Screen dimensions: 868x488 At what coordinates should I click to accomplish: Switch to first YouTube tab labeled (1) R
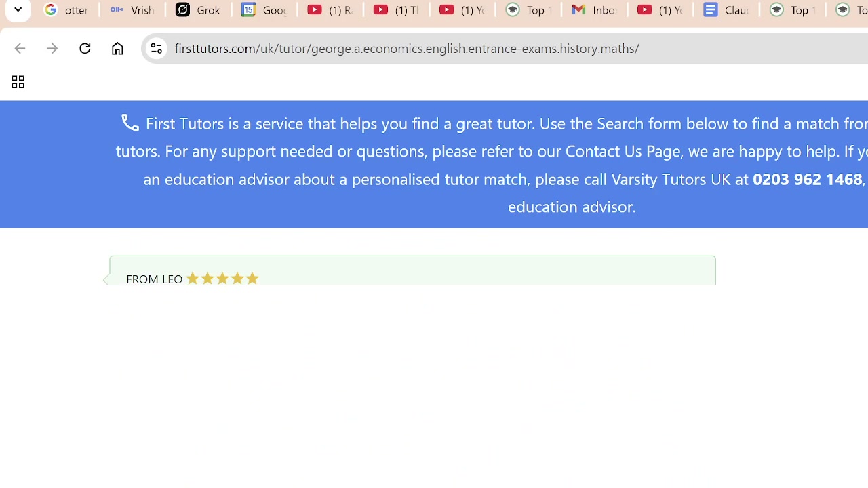(x=330, y=10)
